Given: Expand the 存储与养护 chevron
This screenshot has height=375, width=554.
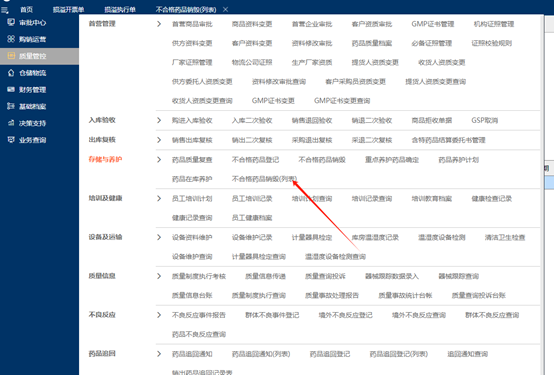Looking at the screenshot, I should [x=159, y=160].
